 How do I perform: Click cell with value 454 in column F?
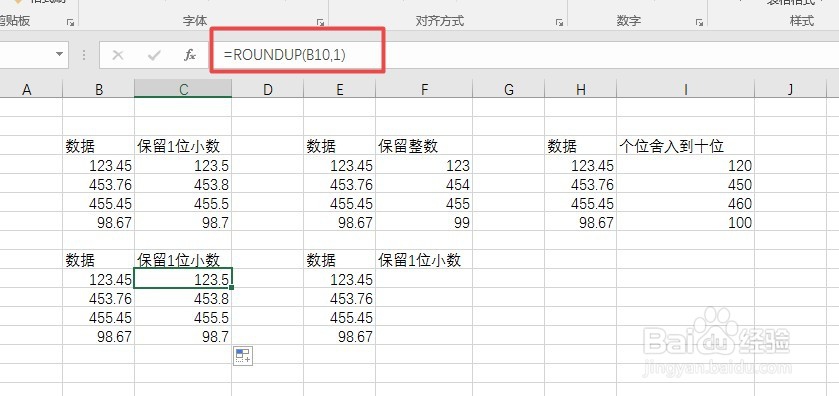pos(424,184)
